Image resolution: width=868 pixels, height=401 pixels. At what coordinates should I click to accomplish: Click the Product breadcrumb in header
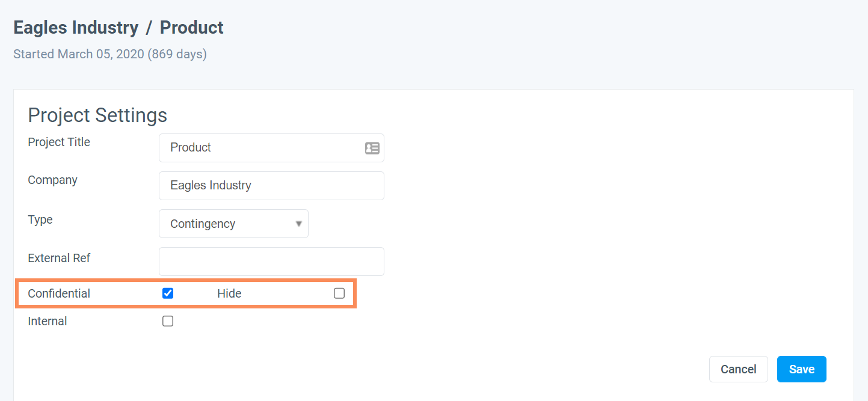point(192,28)
